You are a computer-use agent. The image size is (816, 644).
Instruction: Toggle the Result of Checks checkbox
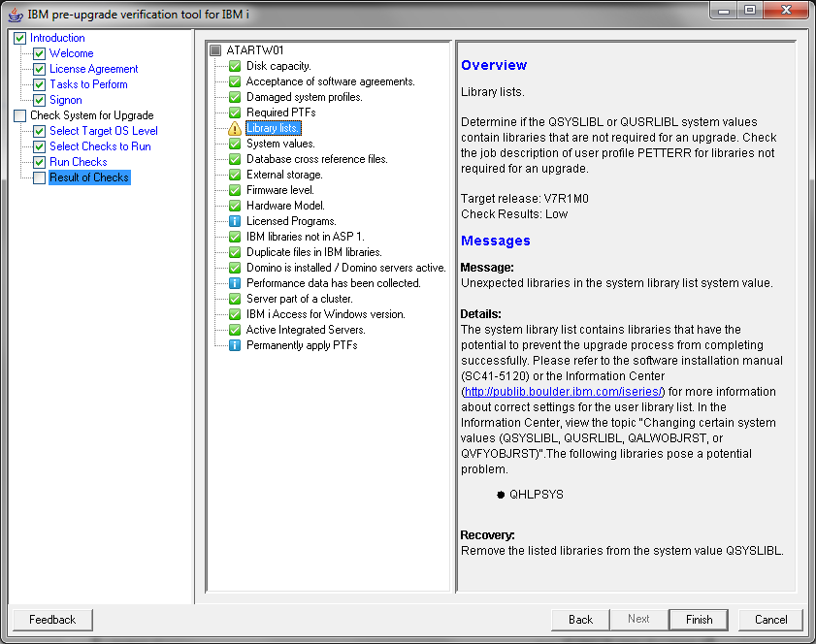(39, 177)
